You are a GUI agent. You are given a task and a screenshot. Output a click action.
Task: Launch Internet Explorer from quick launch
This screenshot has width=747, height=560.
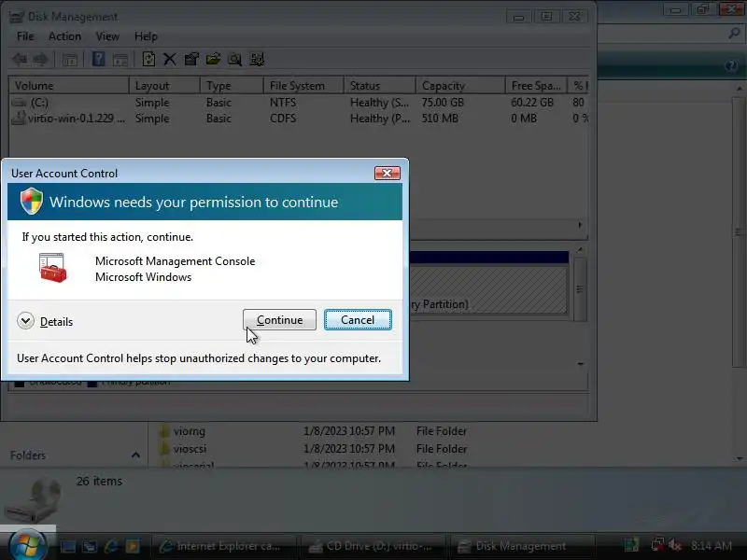click(111, 546)
